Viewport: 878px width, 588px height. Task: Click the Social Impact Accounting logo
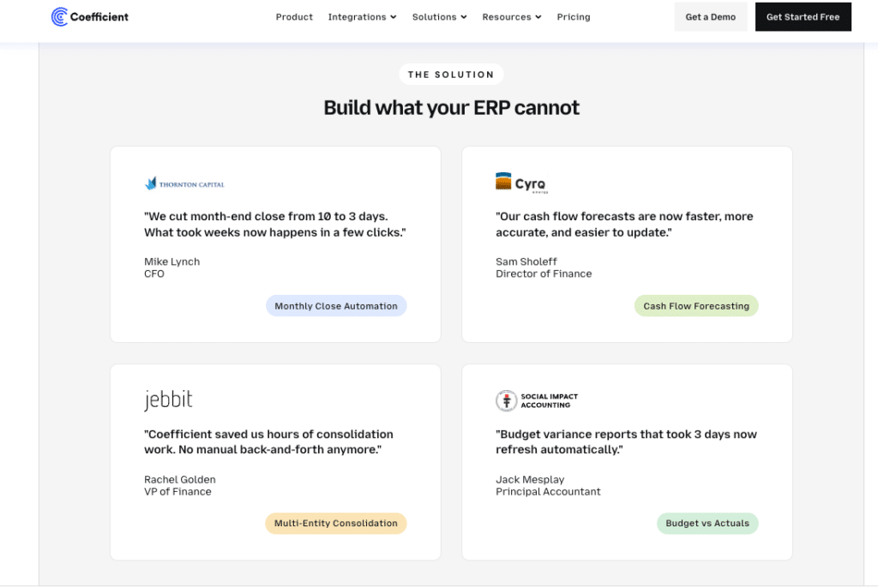click(x=537, y=400)
